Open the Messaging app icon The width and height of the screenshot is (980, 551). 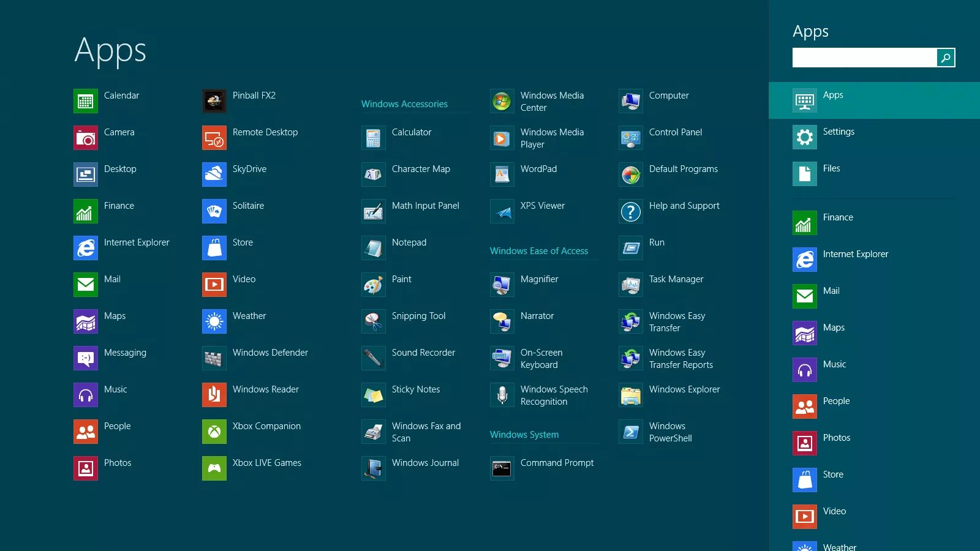[x=86, y=358]
